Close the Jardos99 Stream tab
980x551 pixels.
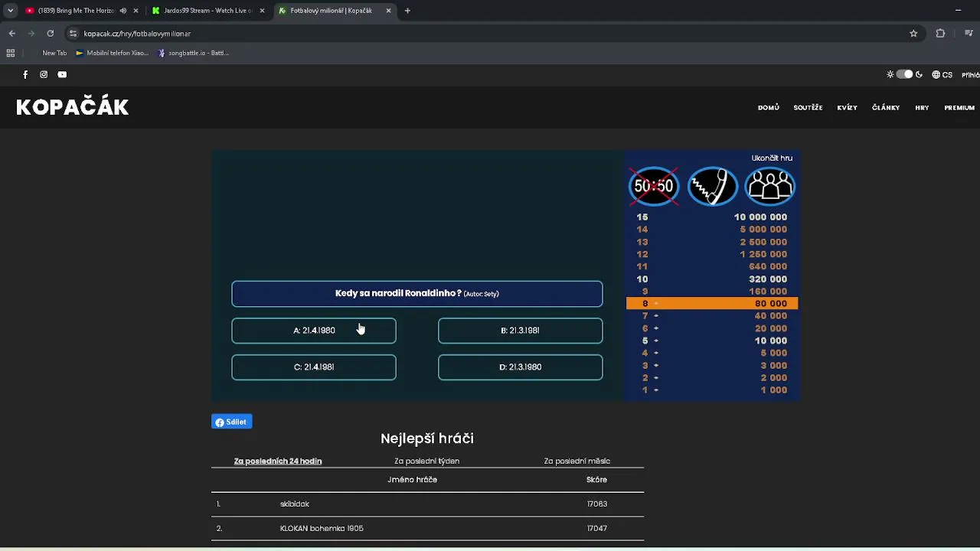pyautogui.click(x=262, y=11)
